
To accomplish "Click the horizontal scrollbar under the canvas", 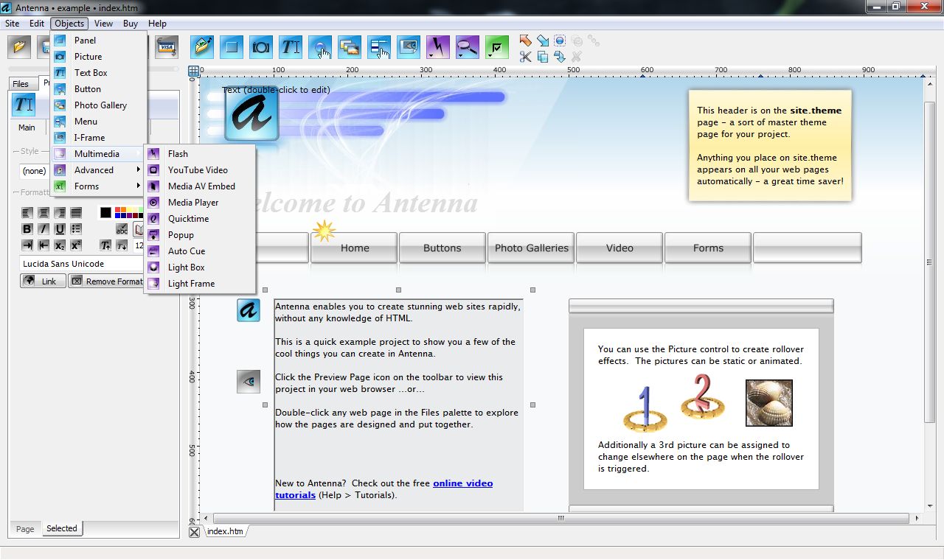I will pyautogui.click(x=560, y=519).
